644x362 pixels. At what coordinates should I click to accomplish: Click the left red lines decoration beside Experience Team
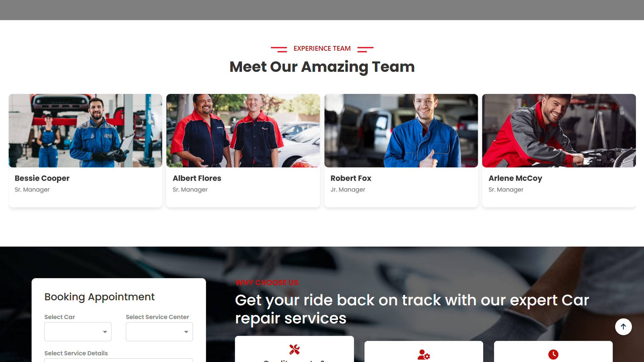pyautogui.click(x=279, y=49)
